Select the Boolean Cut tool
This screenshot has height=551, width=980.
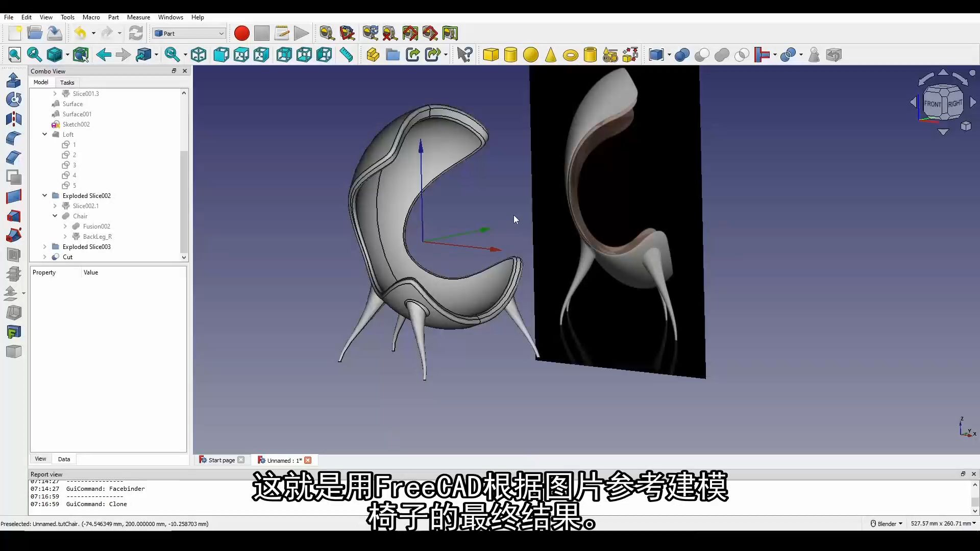click(x=701, y=55)
